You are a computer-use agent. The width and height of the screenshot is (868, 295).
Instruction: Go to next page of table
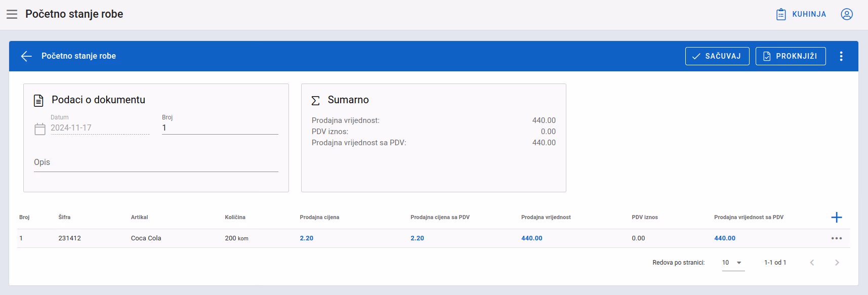[837, 263]
